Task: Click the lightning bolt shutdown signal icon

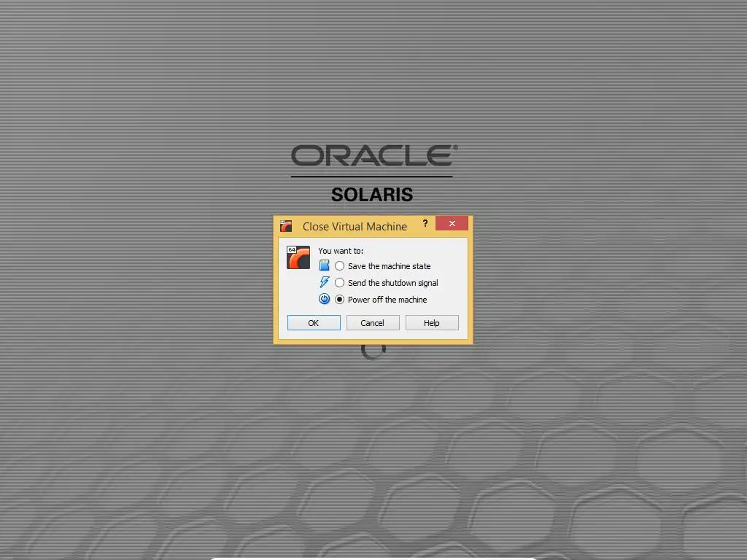Action: (x=324, y=282)
